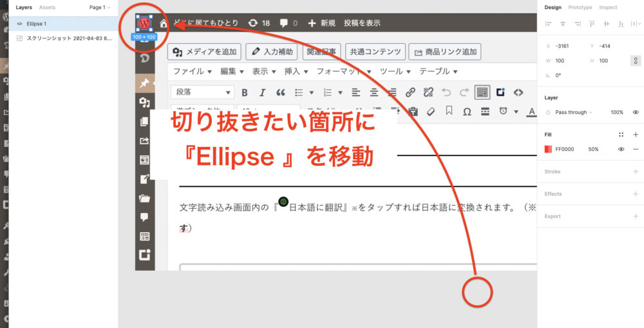This screenshot has height=328, width=644.
Task: Open the fill style library (four dots)
Action: (x=621, y=135)
